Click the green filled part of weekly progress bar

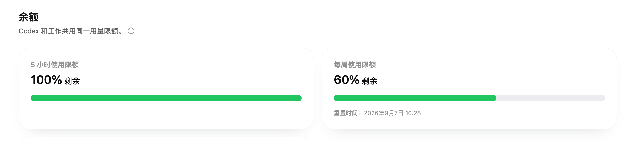tap(415, 98)
